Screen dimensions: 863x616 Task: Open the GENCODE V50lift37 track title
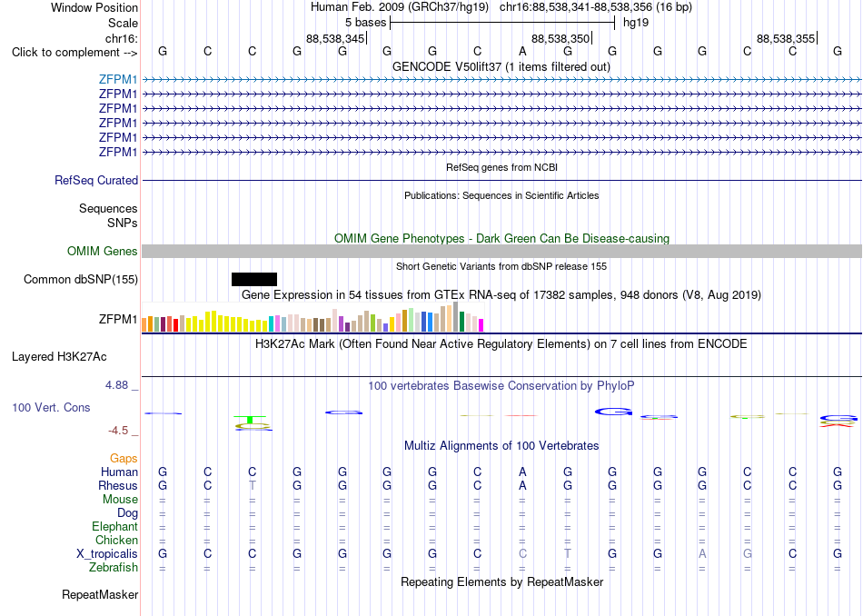[x=501, y=66]
